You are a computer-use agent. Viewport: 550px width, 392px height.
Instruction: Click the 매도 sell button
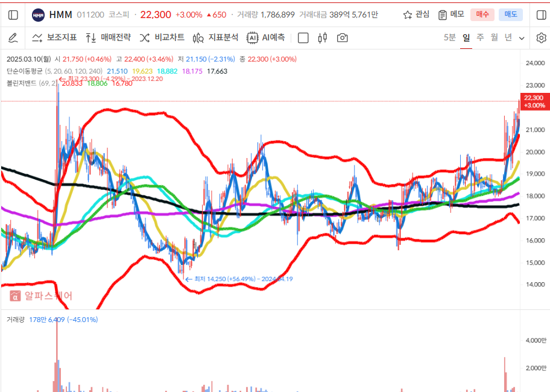pos(511,14)
